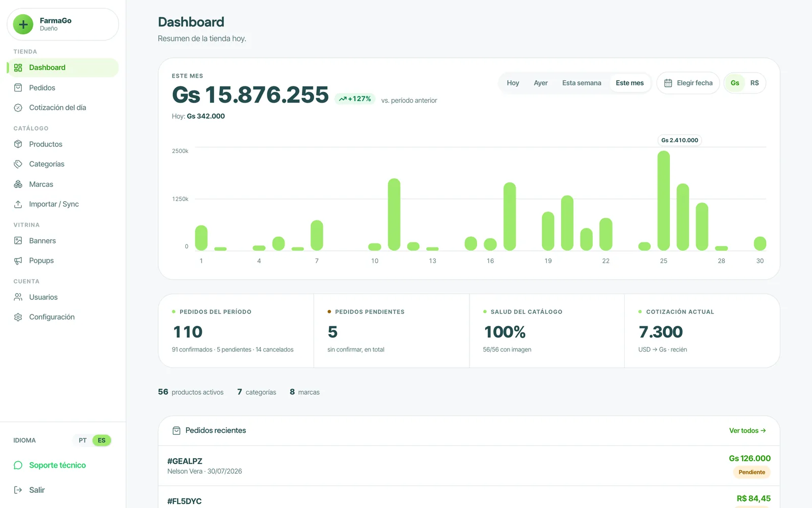This screenshot has height=508, width=812.
Task: Open Pedidos in the sidebar
Action: [x=63, y=88]
